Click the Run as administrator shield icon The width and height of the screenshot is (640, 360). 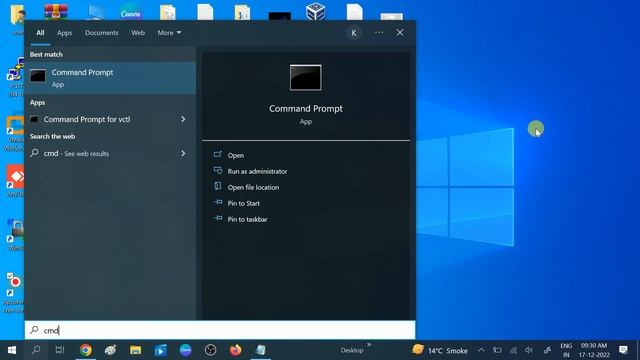click(x=218, y=170)
